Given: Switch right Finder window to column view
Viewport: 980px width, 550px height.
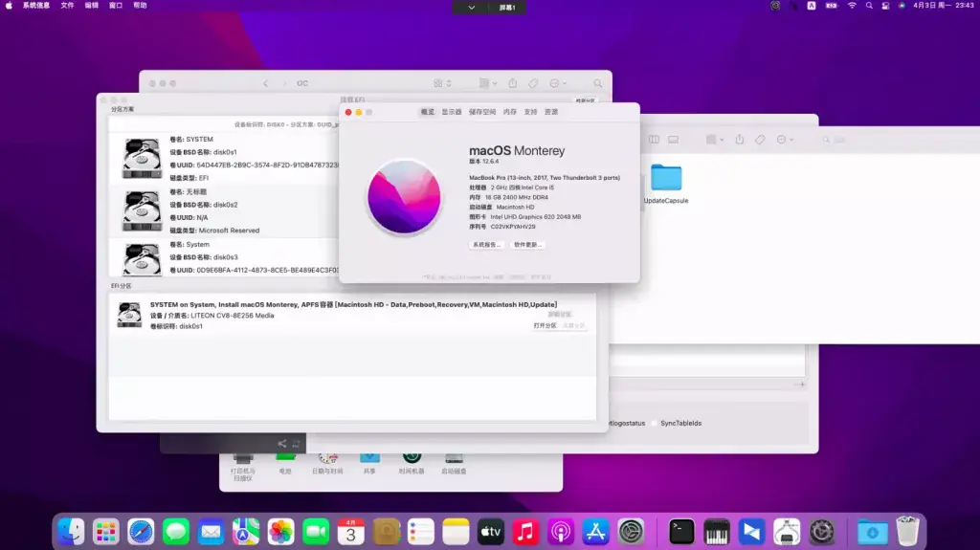Looking at the screenshot, I should (x=654, y=140).
